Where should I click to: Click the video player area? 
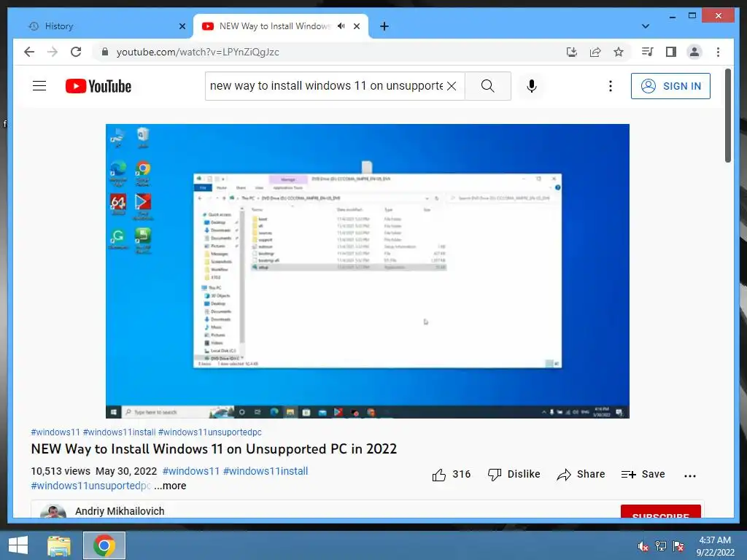point(368,271)
